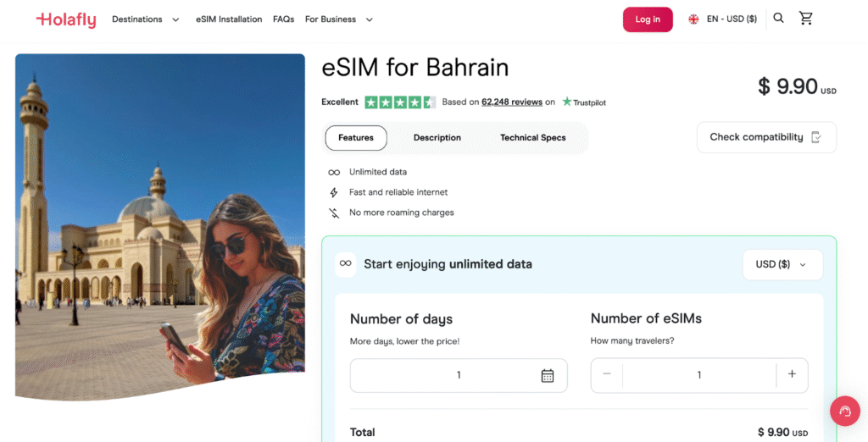Switch to the Technical Specs tab

pos(532,138)
